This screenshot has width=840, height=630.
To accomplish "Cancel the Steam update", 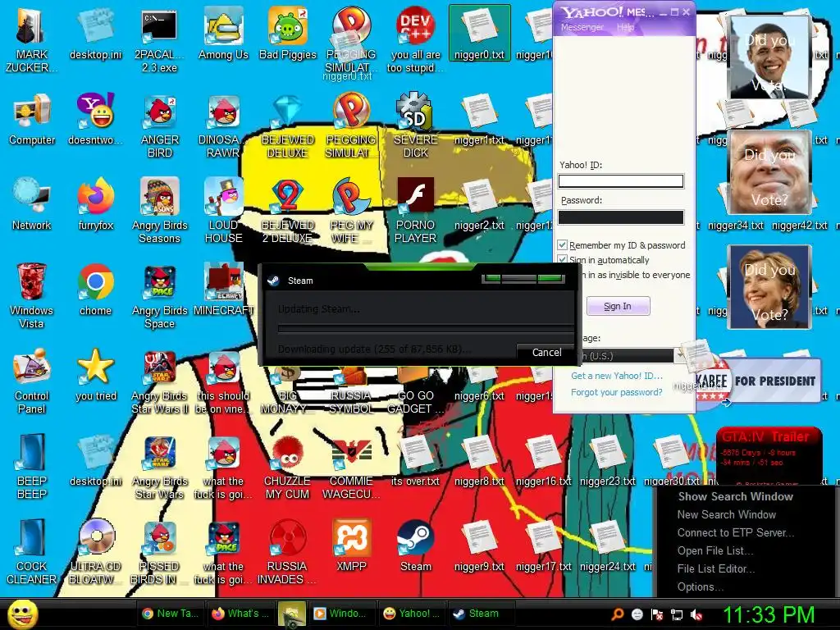I will click(x=546, y=353).
